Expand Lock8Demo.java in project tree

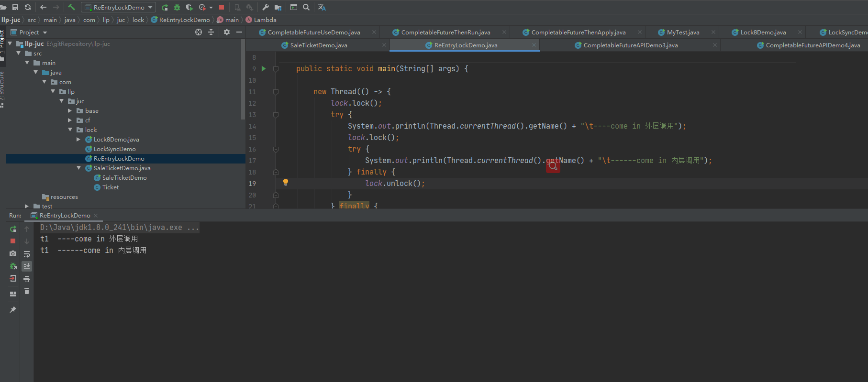(78, 139)
